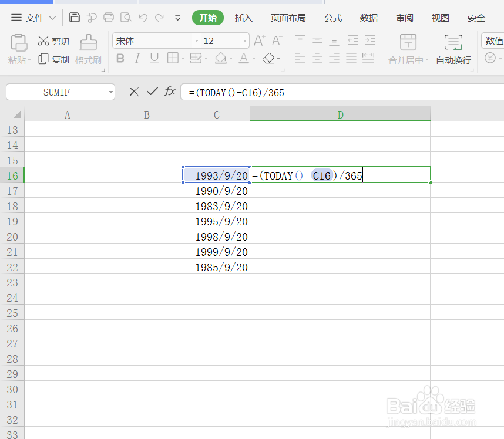This screenshot has width=504, height=439.
Task: Toggle Italic formatting
Action: click(137, 59)
